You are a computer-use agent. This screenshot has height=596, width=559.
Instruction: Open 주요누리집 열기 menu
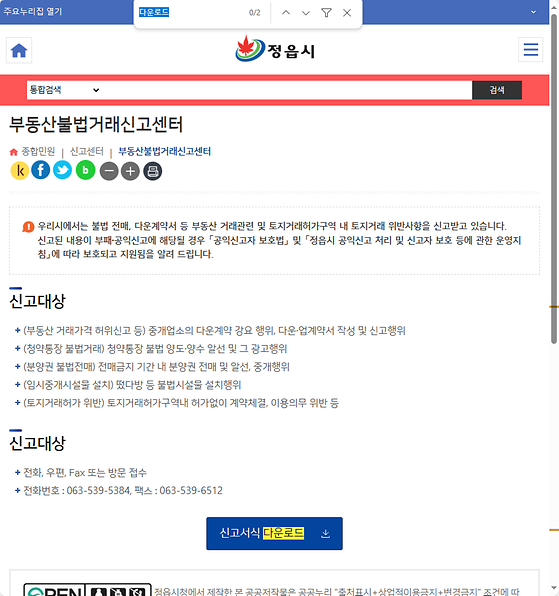(x=33, y=11)
